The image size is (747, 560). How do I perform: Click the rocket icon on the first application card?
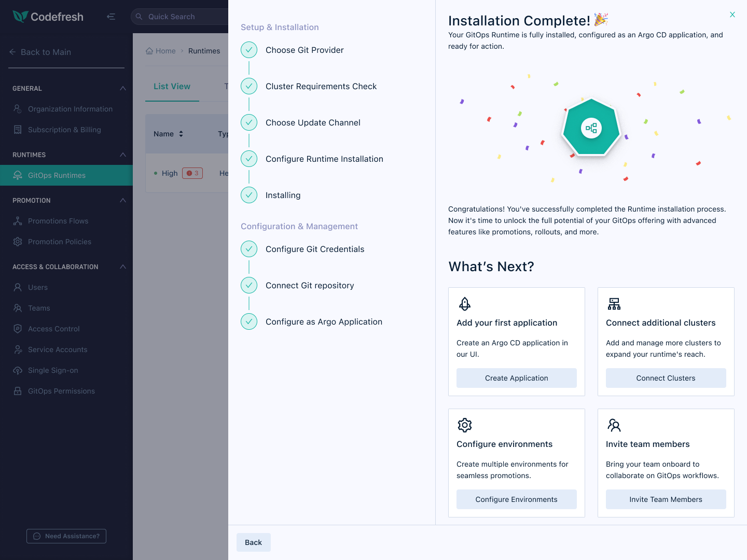(465, 304)
